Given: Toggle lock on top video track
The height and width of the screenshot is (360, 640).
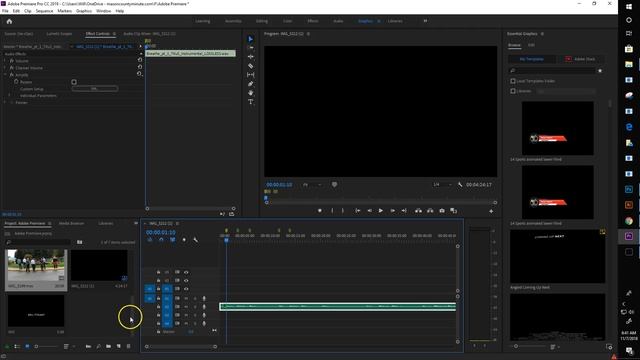Looking at the screenshot, I should pyautogui.click(x=158, y=272).
